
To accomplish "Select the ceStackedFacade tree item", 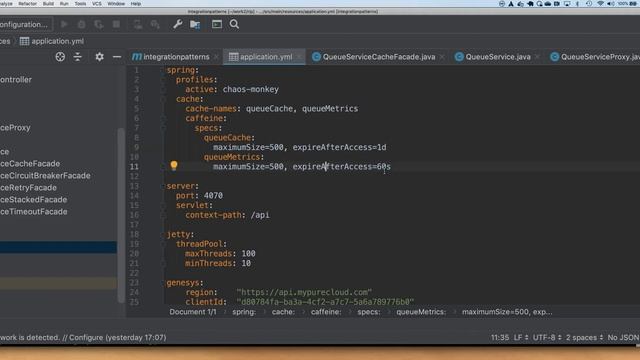I will (33, 200).
